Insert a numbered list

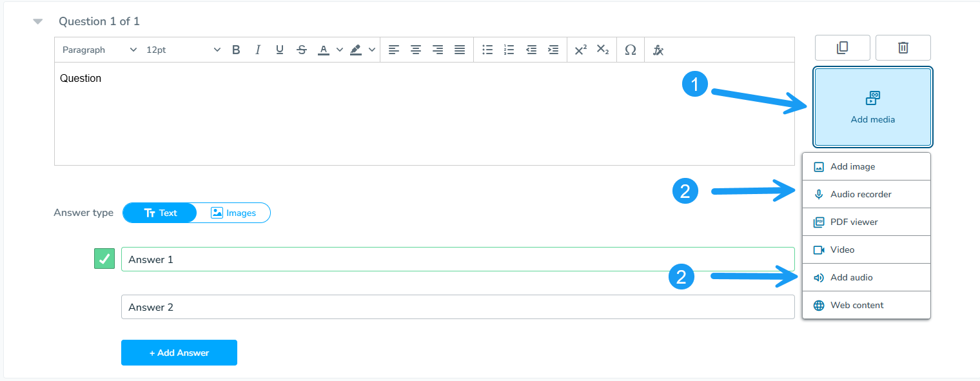tap(509, 50)
